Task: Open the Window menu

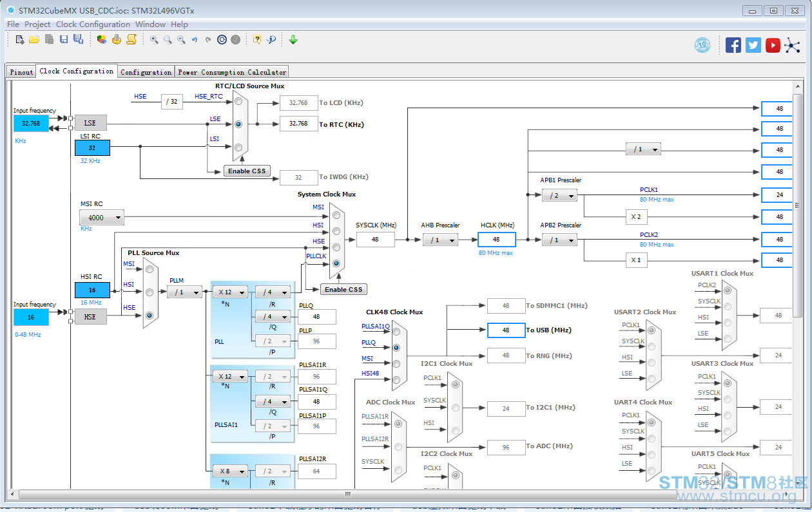Action: 151,24
